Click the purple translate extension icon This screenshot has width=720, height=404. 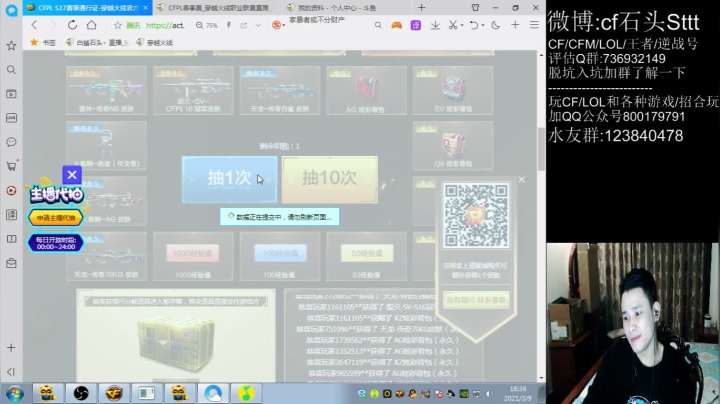click(416, 25)
